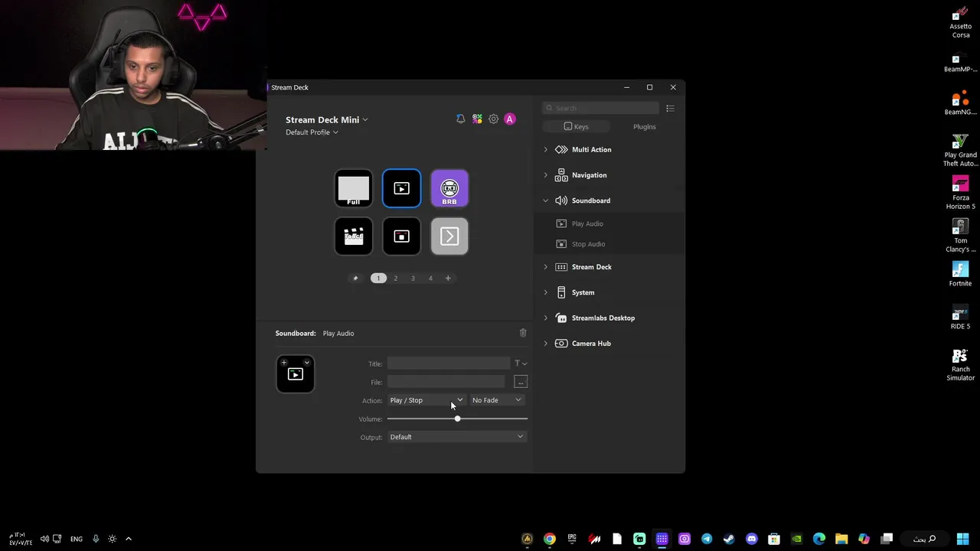Go to page 4
Viewport: 980px width, 551px height.
430,279
